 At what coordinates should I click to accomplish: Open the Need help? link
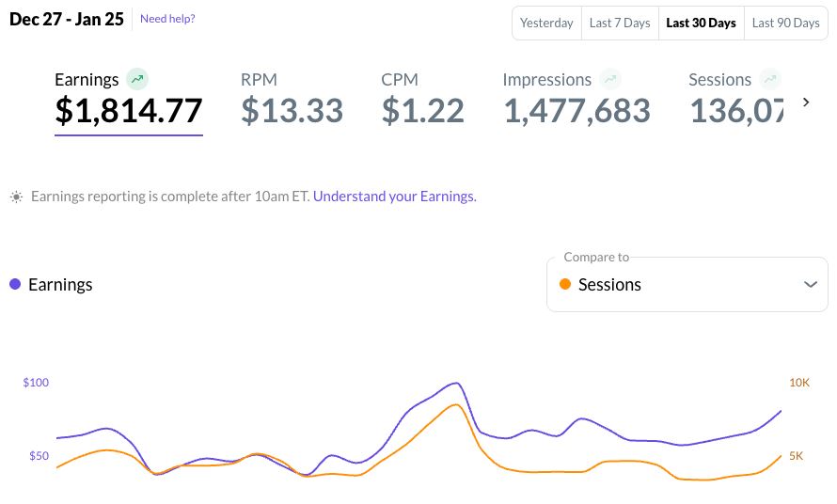pyautogui.click(x=167, y=19)
